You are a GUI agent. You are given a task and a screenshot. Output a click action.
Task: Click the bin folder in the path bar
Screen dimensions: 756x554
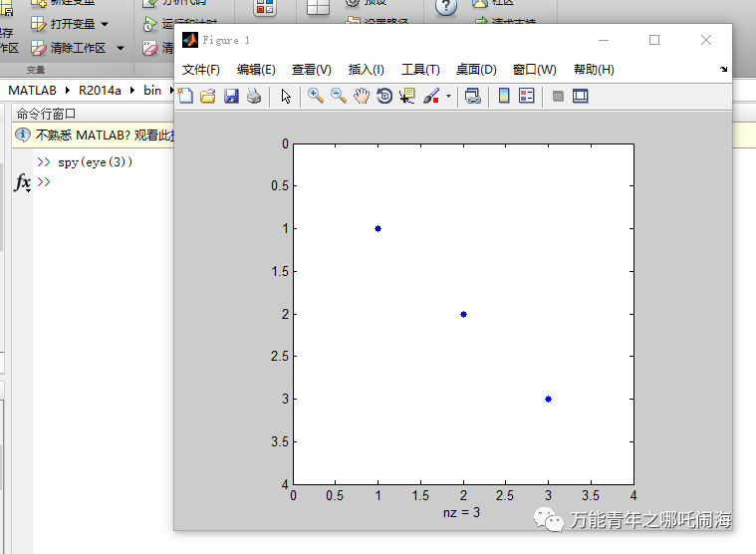coord(152,90)
